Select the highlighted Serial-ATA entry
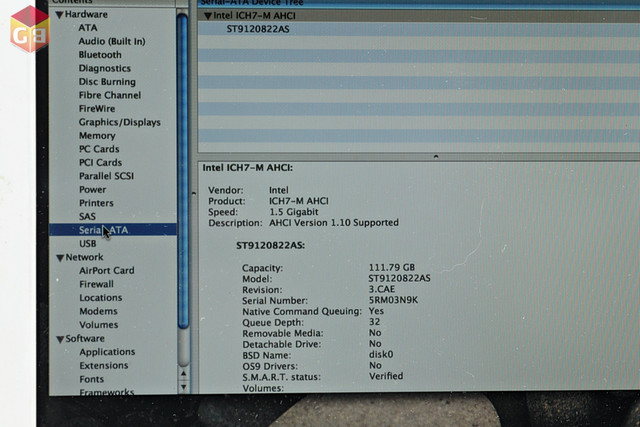 (x=113, y=230)
